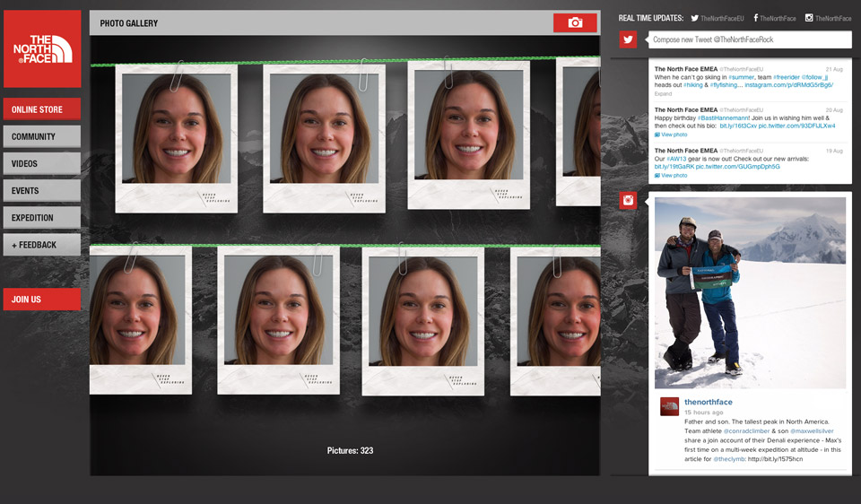This screenshot has width=861, height=504.
Task: Click the @conradclimber mention
Action: 747,431
